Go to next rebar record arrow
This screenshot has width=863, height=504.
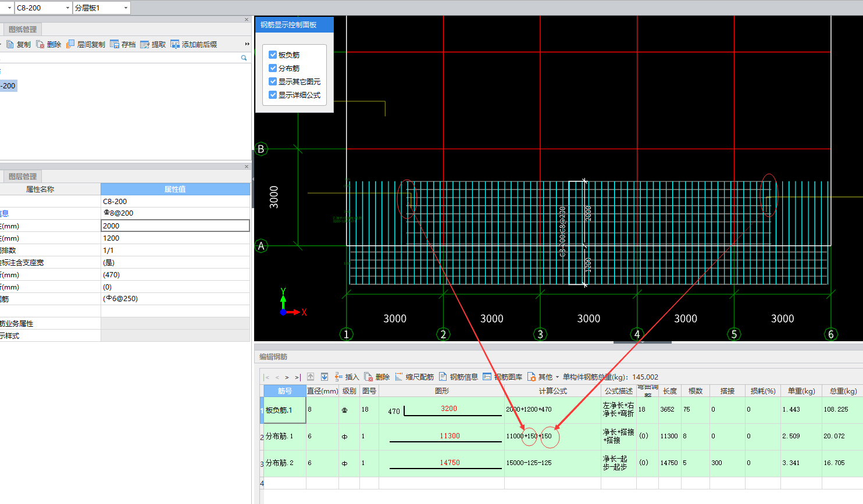click(x=287, y=377)
